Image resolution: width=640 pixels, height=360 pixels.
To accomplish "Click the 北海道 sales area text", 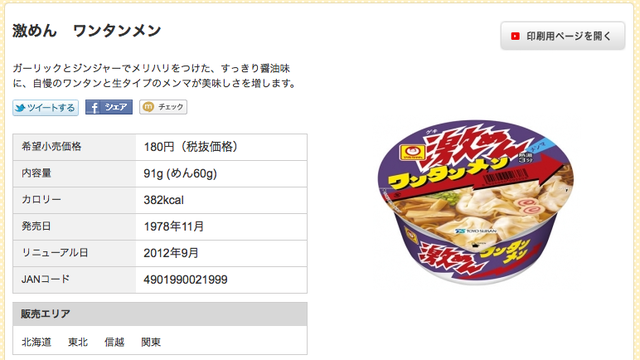I will click(36, 342).
